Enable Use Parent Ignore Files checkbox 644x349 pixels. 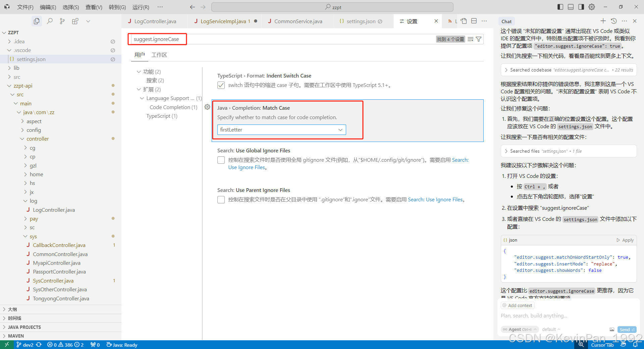click(x=221, y=200)
